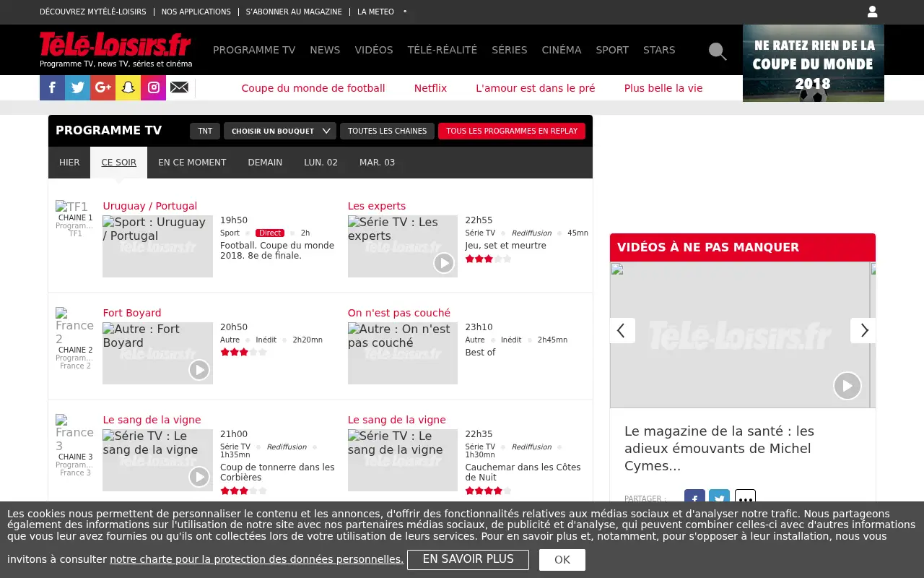
Task: Switch to the Demain tab
Action: pos(265,163)
